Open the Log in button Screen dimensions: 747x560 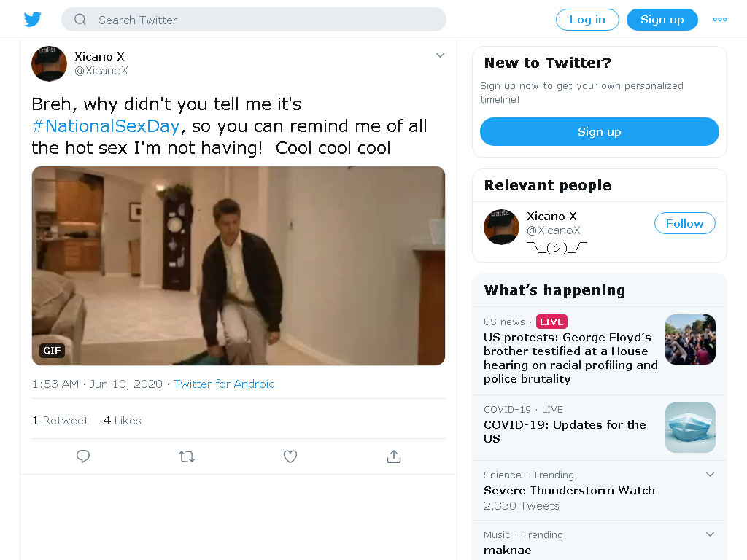587,20
